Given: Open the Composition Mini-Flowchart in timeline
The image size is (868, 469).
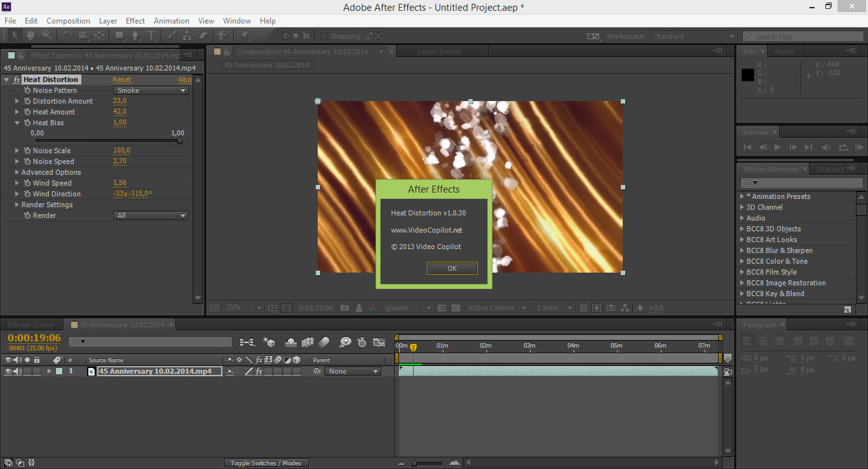Looking at the screenshot, I should pyautogui.click(x=247, y=342).
